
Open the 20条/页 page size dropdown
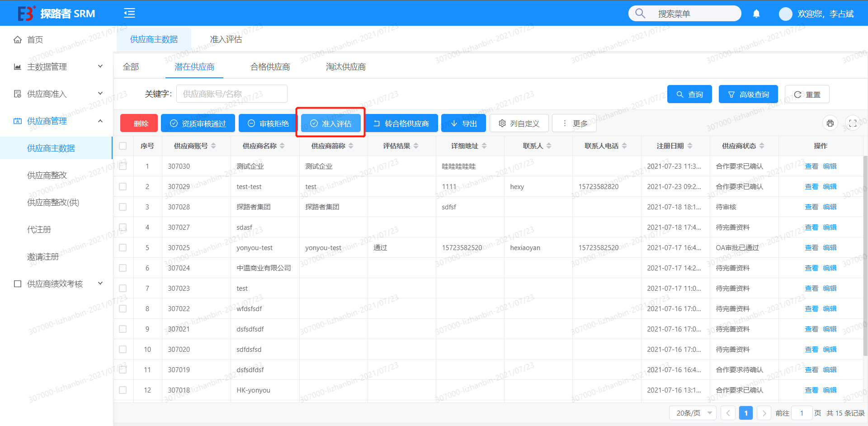point(693,413)
